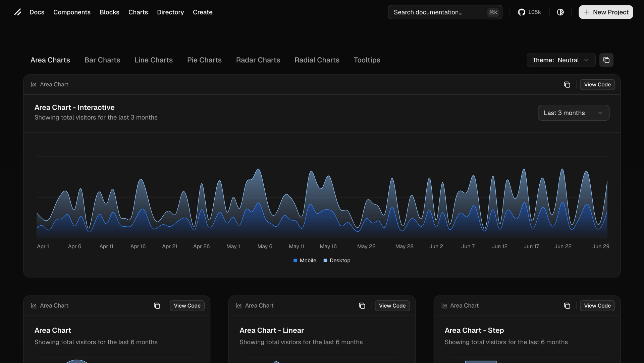Toggle the dark/light theme icon

click(560, 12)
